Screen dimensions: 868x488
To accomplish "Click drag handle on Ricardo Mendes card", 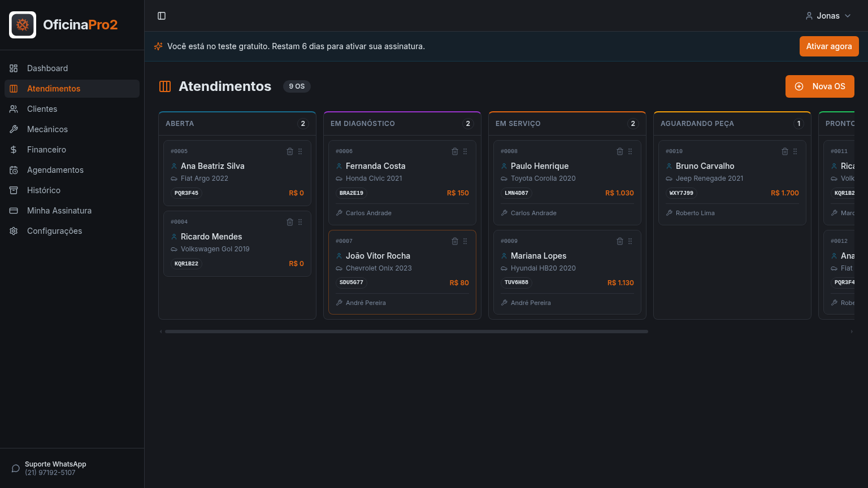I will click(x=300, y=222).
